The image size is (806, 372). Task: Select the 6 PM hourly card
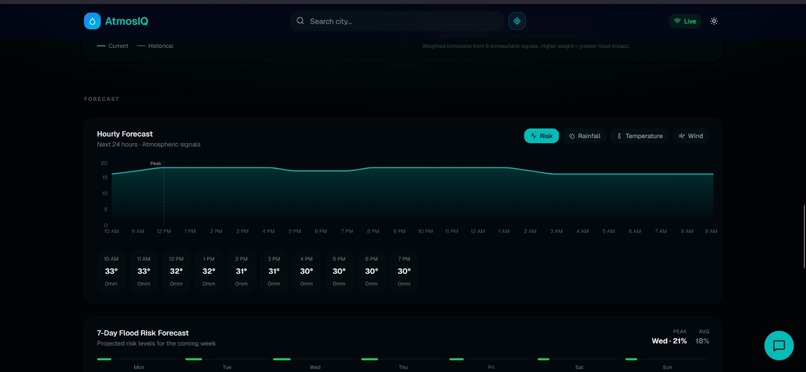pyautogui.click(x=372, y=271)
